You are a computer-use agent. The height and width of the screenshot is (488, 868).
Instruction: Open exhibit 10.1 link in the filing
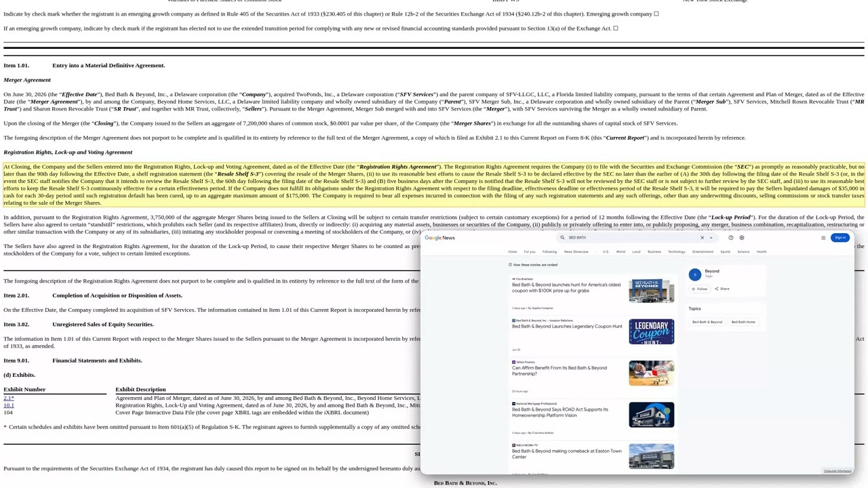click(8, 405)
